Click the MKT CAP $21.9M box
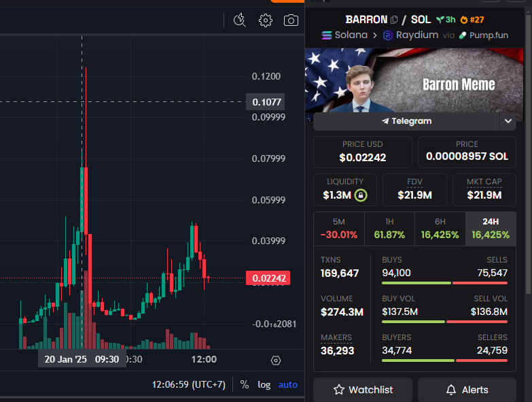The width and height of the screenshot is (532, 402). (484, 190)
